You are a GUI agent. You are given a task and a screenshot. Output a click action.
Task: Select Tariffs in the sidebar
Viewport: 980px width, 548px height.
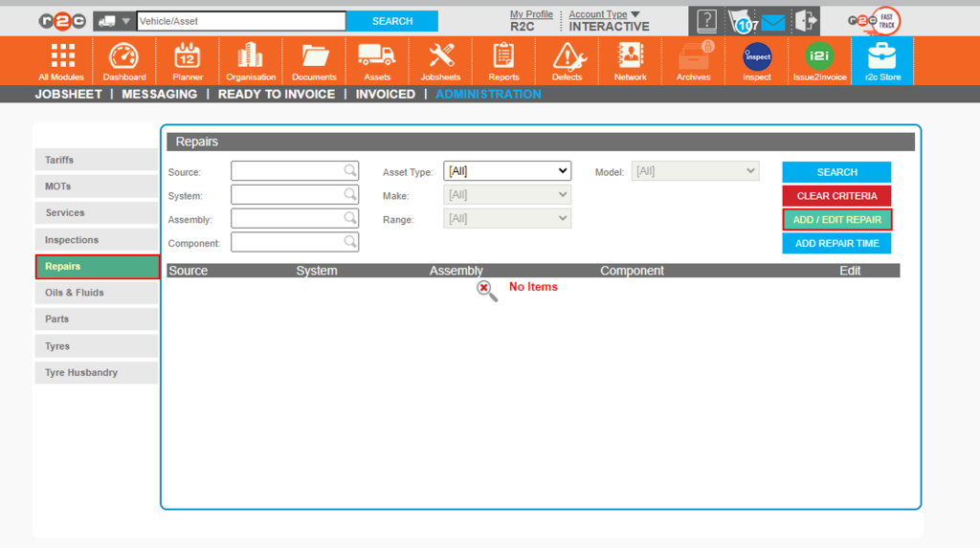(x=97, y=160)
